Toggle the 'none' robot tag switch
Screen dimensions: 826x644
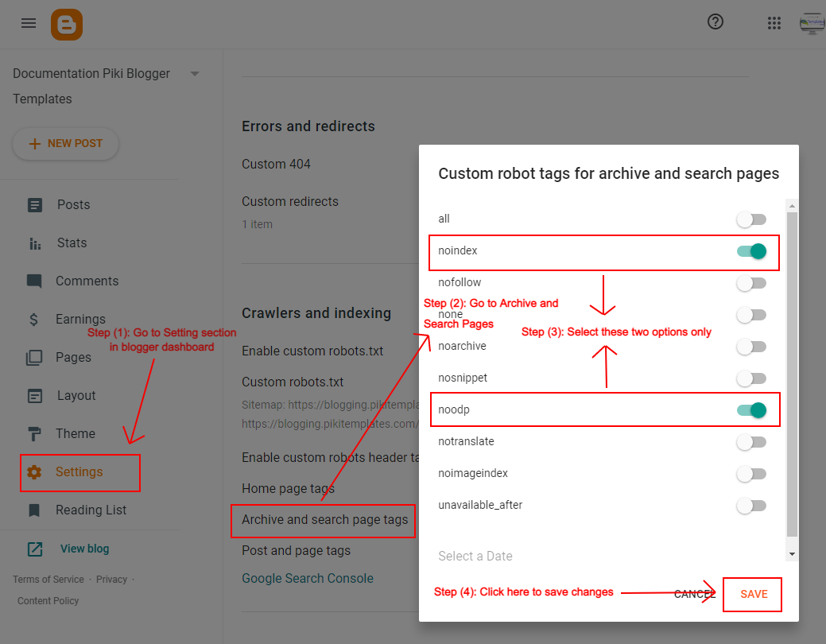tap(751, 315)
